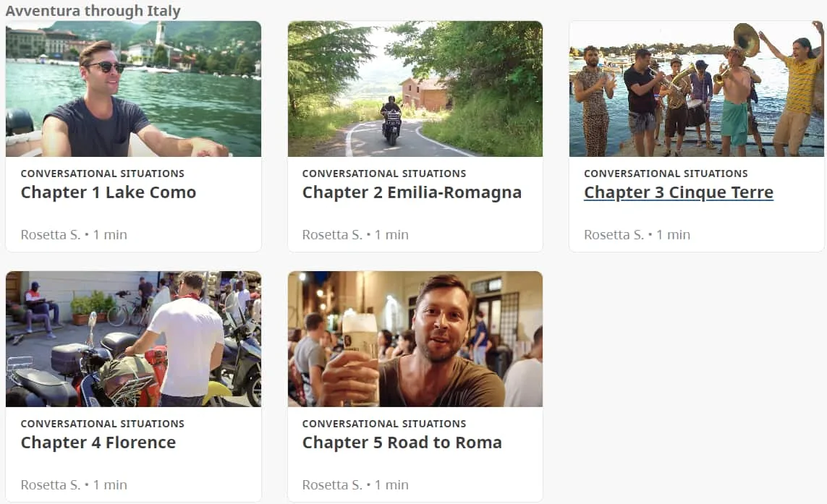Click Conversational Situations label above Florence
Screen dimensions: 827x504
[102, 424]
